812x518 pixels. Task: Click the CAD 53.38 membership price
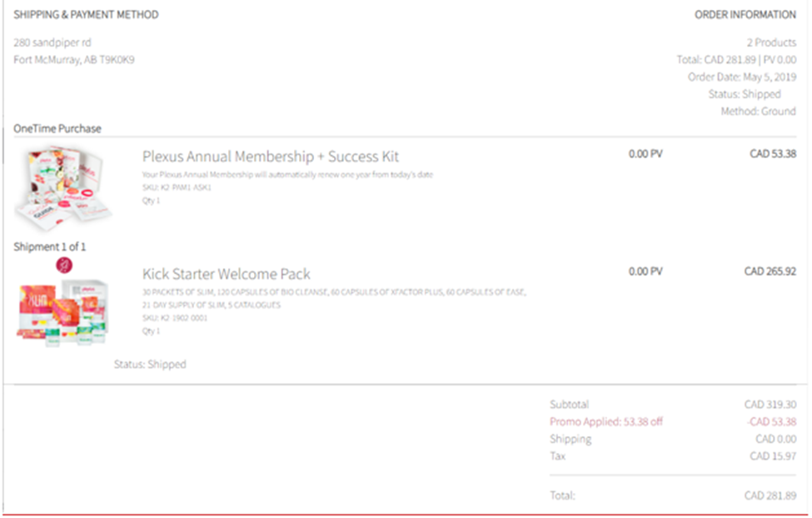773,154
